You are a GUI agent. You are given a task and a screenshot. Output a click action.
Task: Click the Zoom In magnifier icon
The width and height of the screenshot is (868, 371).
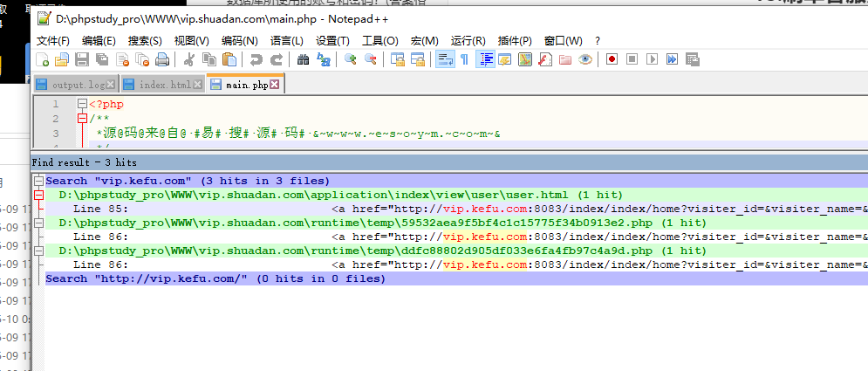tap(350, 59)
